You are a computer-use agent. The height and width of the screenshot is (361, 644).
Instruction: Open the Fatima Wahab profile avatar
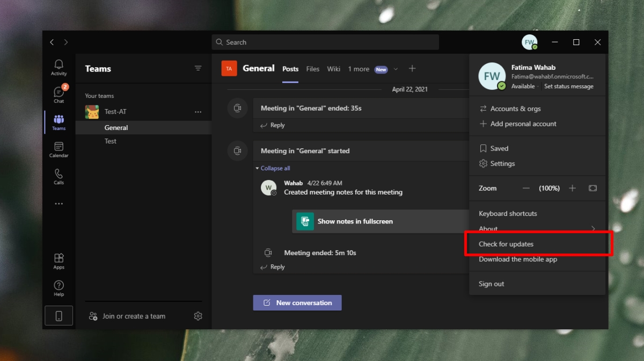tap(492, 76)
